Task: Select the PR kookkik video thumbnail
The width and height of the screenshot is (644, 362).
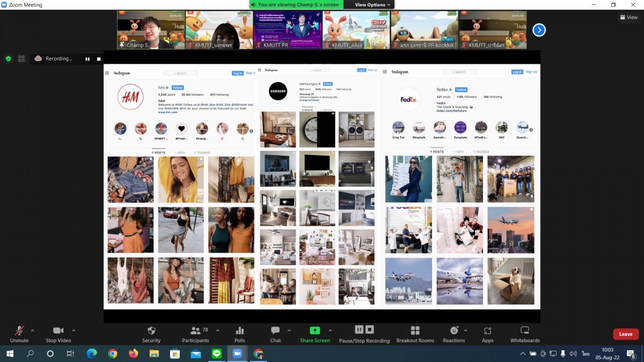Action: tap(424, 30)
